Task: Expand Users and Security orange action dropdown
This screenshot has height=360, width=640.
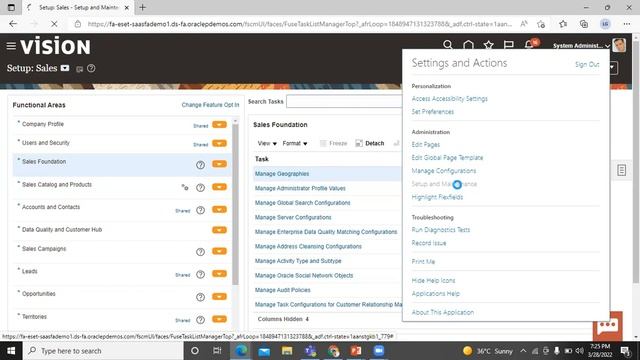Action: 219,143
